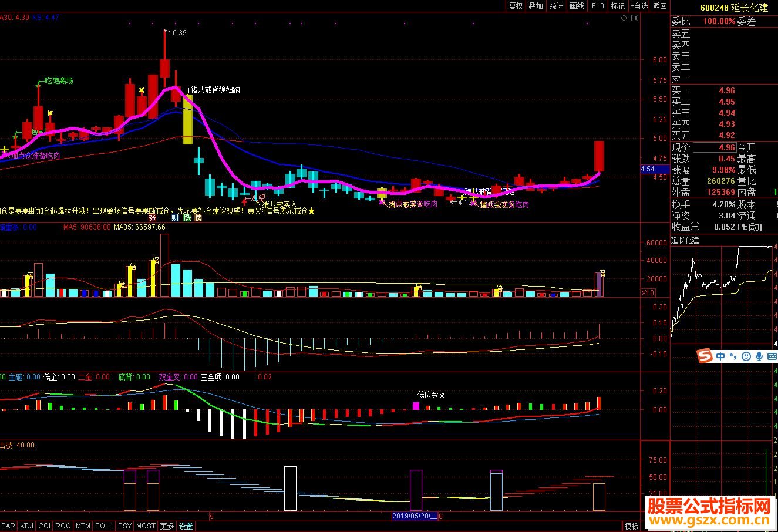Click the MA5: 90636.80 volume label
The image size is (778, 532).
click(87, 227)
